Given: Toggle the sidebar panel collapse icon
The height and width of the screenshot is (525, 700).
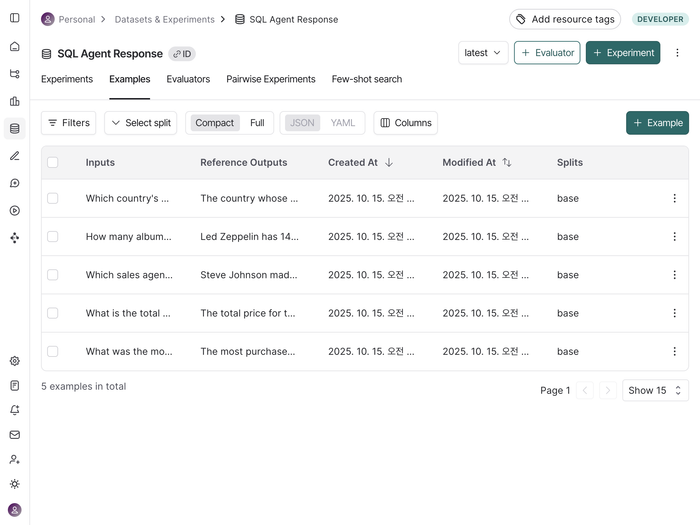Looking at the screenshot, I should [x=14, y=18].
